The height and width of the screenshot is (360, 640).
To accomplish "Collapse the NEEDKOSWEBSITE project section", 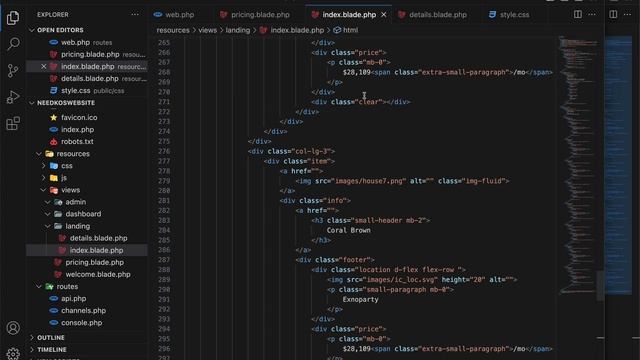I will coord(66,103).
